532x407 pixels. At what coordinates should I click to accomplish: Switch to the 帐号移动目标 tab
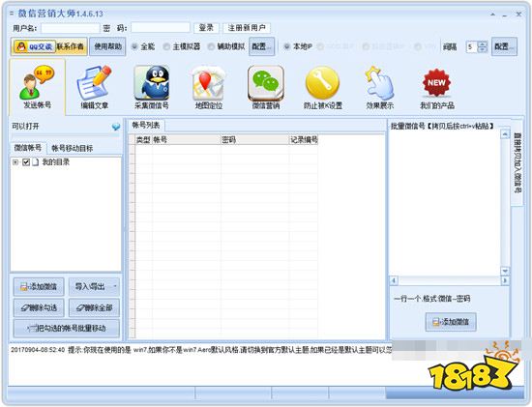72,148
